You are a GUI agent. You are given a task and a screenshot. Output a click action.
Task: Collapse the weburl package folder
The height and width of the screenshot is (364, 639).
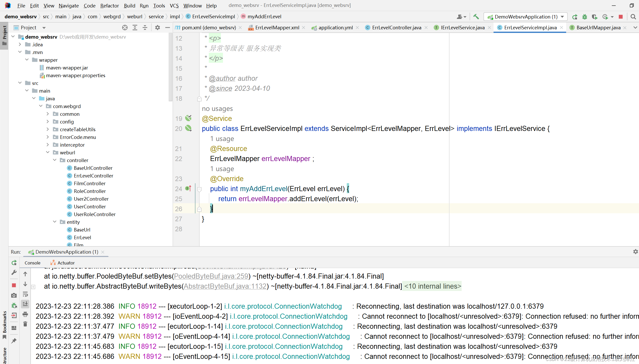click(48, 153)
